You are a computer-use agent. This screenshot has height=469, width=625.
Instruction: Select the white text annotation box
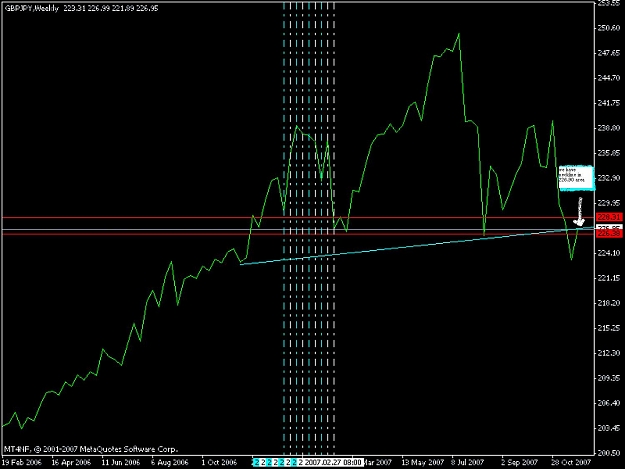[576, 177]
